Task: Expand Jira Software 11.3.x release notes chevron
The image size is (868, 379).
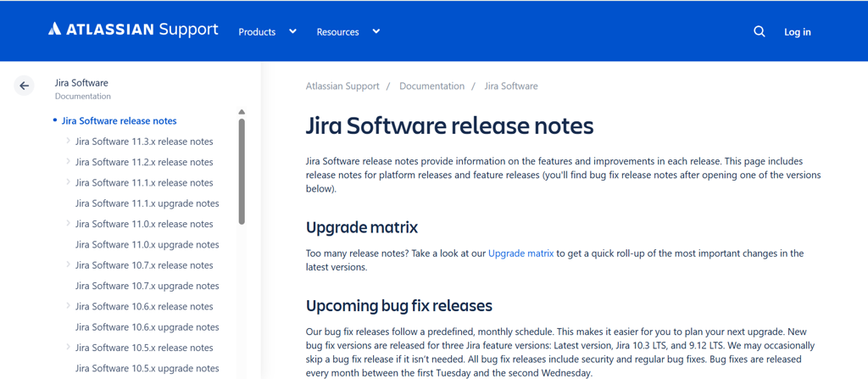Action: click(68, 141)
